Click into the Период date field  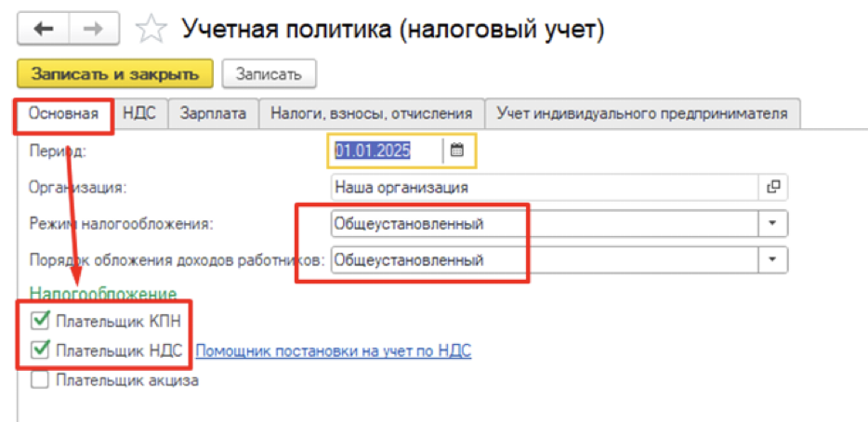(386, 150)
